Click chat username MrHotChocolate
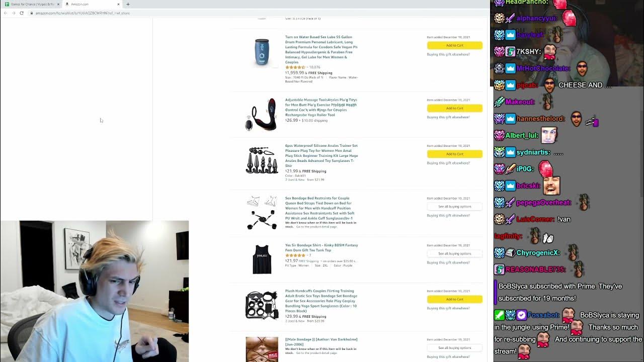The height and width of the screenshot is (362, 644). (543, 68)
